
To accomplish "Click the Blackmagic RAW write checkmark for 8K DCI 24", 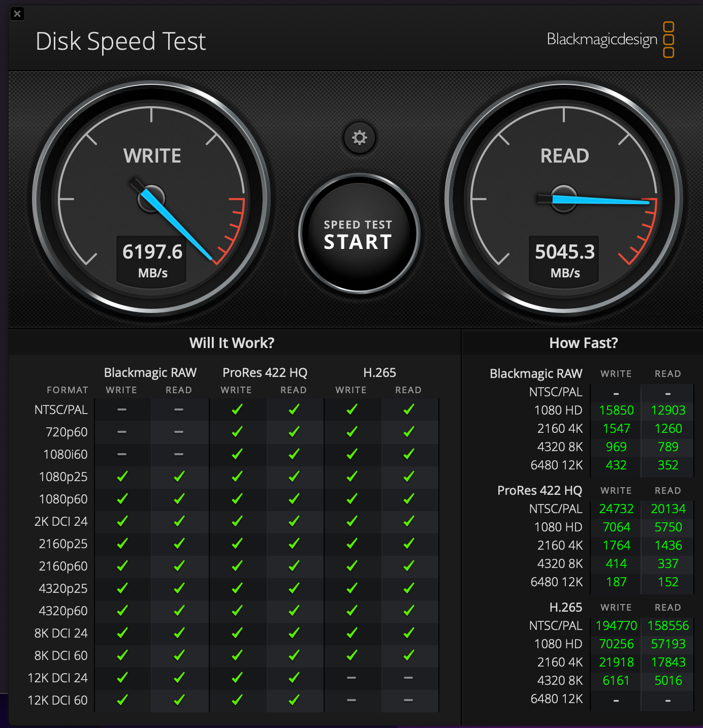I will point(121,633).
